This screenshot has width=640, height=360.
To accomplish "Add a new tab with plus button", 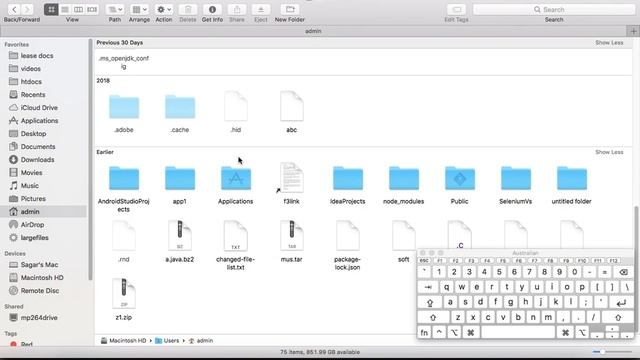I will point(633,31).
